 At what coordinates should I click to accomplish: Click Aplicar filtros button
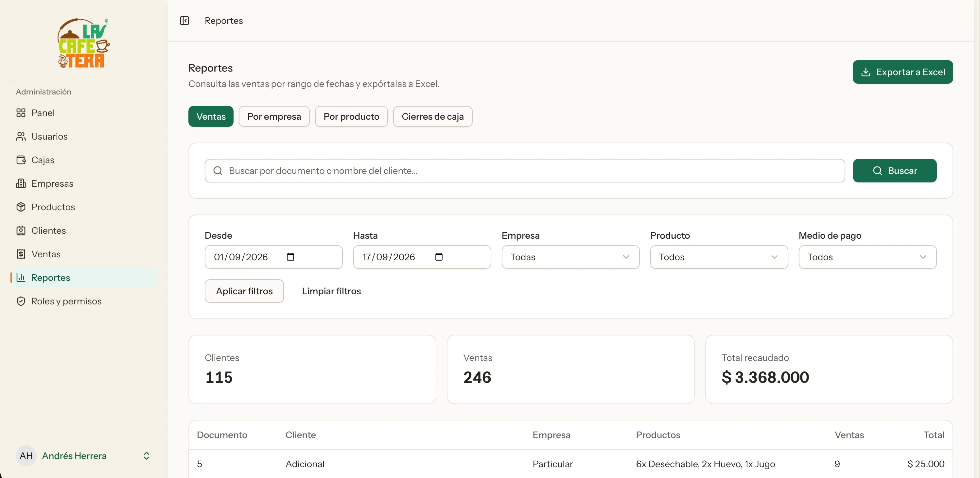(x=244, y=291)
